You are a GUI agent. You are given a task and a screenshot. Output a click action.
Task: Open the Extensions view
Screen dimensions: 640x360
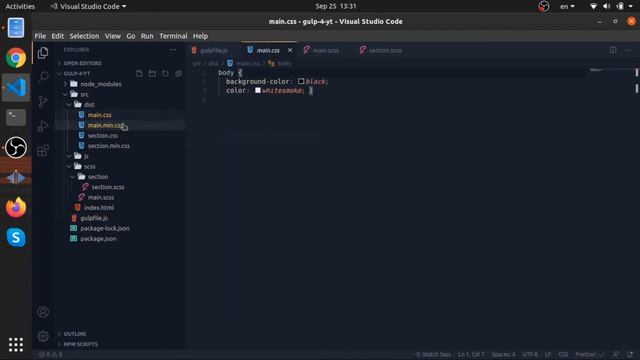(x=43, y=151)
